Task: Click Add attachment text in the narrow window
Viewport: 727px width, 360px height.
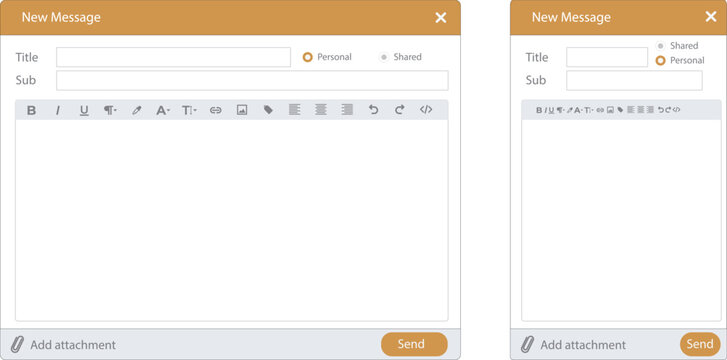Action: click(x=583, y=345)
